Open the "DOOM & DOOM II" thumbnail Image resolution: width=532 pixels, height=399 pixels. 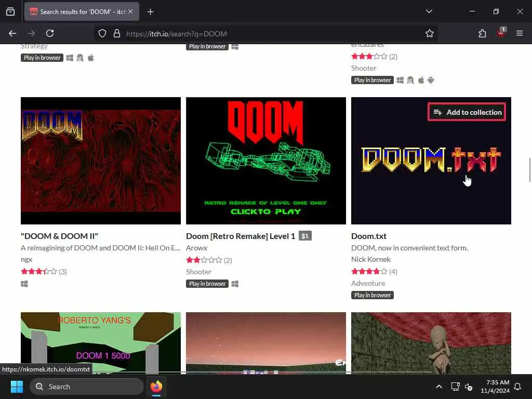(101, 161)
